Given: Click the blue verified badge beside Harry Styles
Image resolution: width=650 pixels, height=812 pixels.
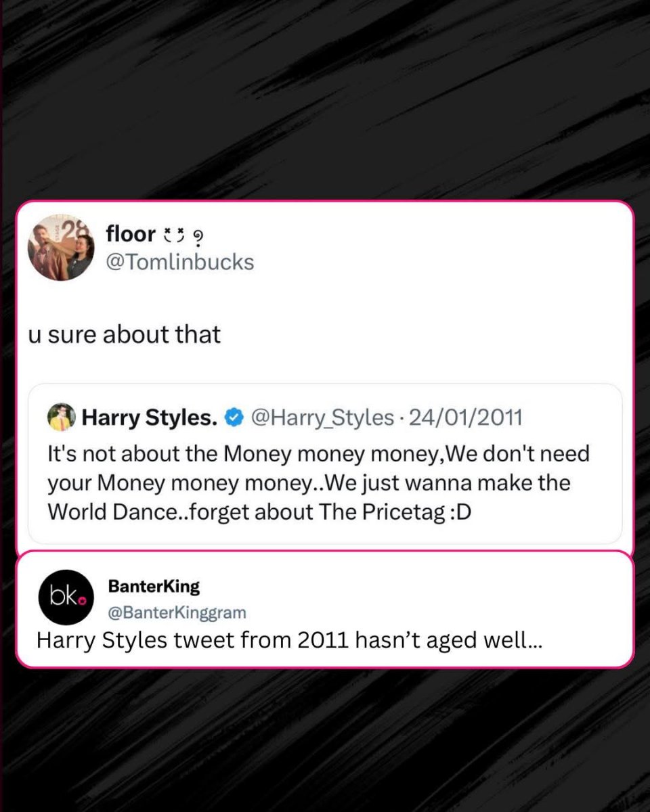Looking at the screenshot, I should 234,418.
